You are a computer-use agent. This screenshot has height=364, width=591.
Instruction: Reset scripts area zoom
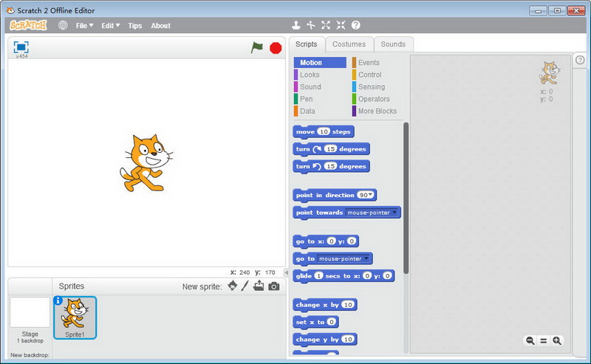(x=544, y=340)
